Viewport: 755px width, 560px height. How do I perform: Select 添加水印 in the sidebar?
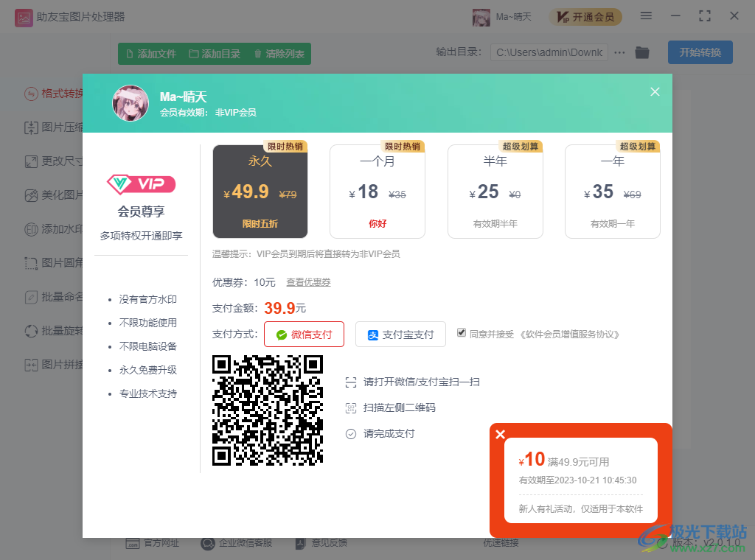(54, 229)
